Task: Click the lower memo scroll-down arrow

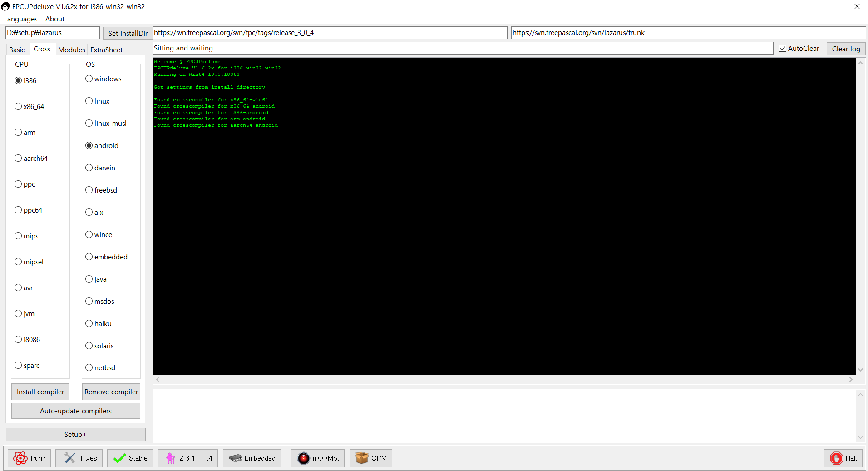Action: 860,438
